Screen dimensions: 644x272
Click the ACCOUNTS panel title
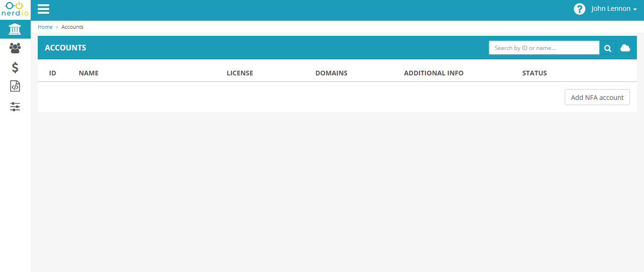coord(66,48)
